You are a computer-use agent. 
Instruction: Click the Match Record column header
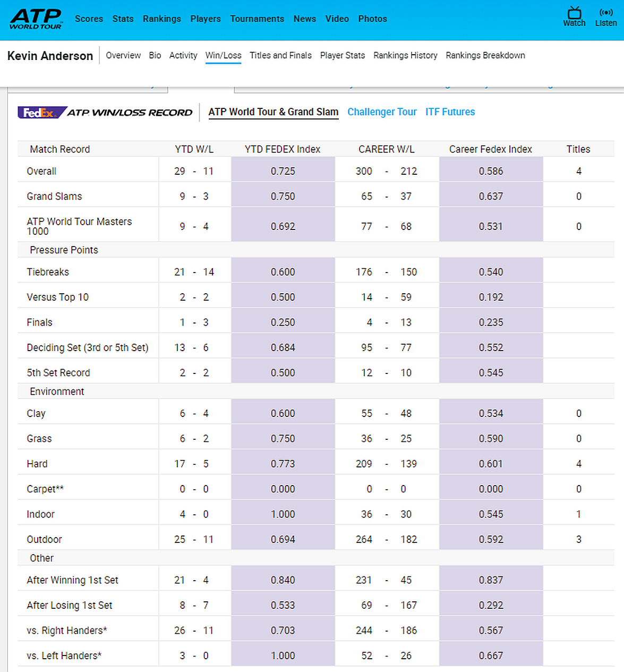(60, 149)
